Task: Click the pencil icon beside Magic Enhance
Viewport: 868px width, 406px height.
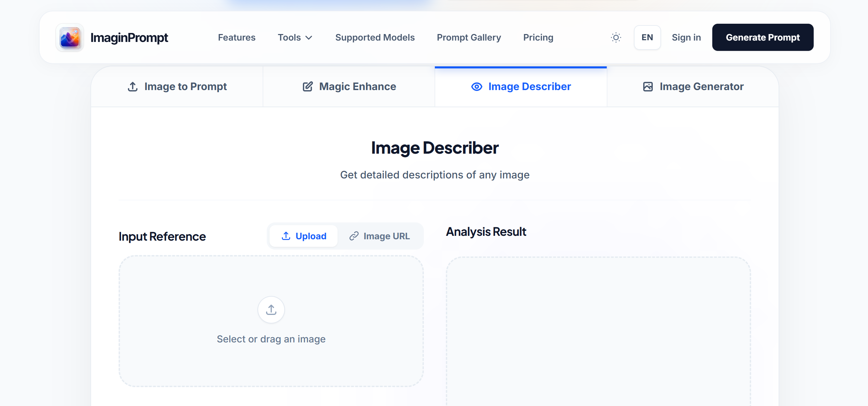Action: pos(308,87)
